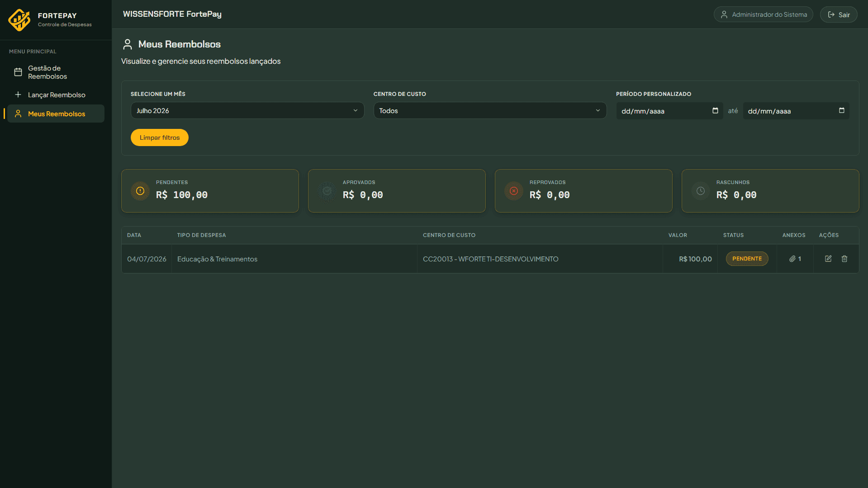Click the PERÍODO PERSONALIZADO label
Viewport: 868px width, 488px height.
(x=653, y=94)
